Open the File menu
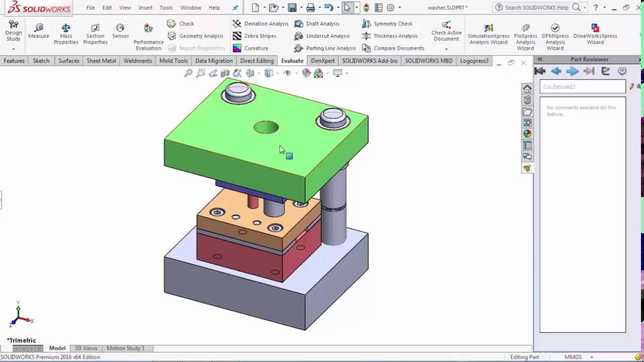 tap(91, 8)
